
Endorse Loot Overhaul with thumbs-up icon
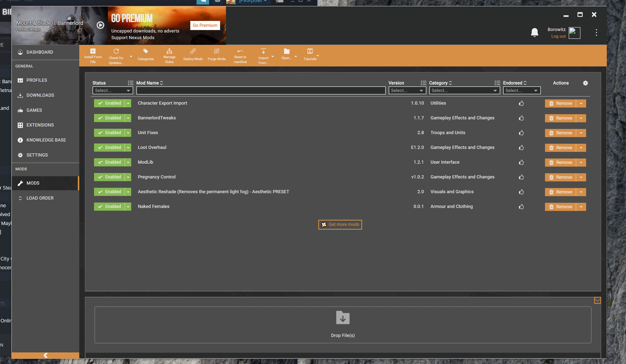521,147
